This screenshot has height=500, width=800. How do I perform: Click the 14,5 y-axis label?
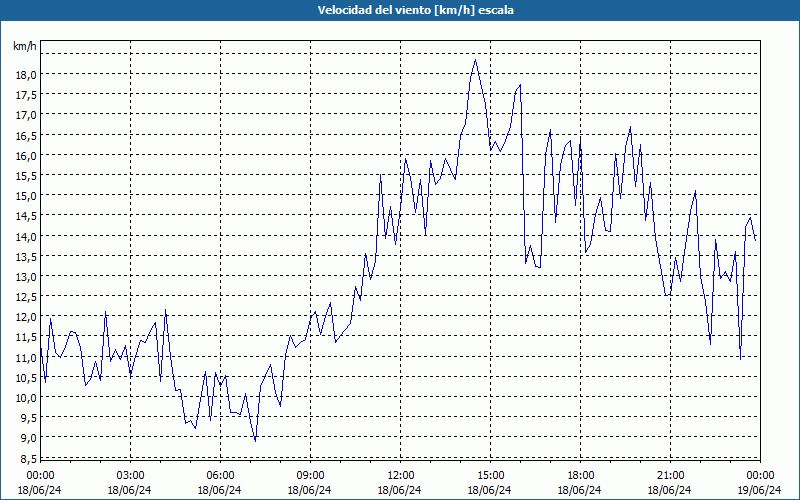(26, 216)
